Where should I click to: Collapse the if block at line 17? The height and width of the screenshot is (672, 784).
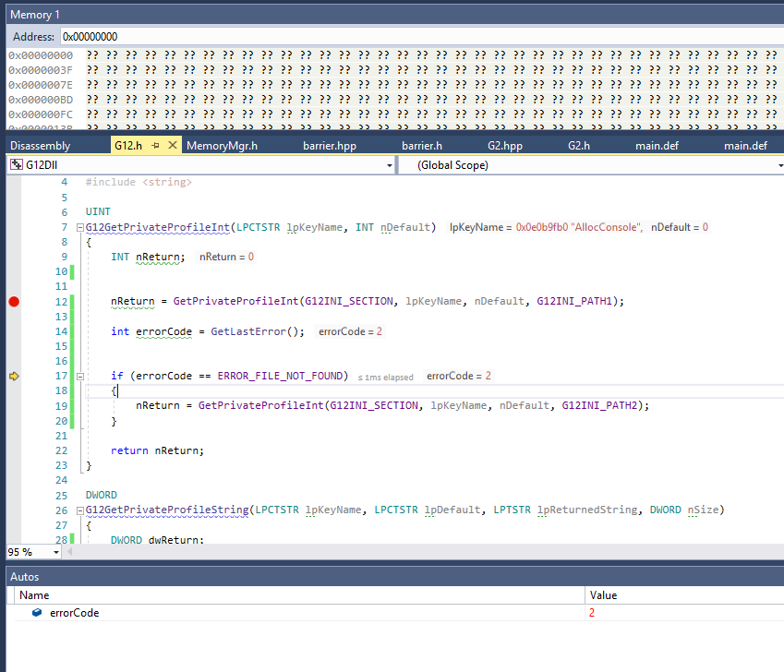coord(79,377)
